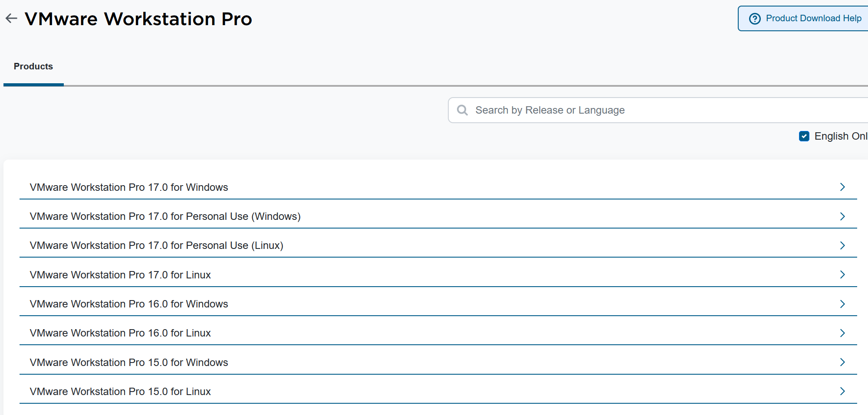The height and width of the screenshot is (415, 868).
Task: Expand Workstation Pro 16.0 for Linux chevron
Action: coord(842,333)
